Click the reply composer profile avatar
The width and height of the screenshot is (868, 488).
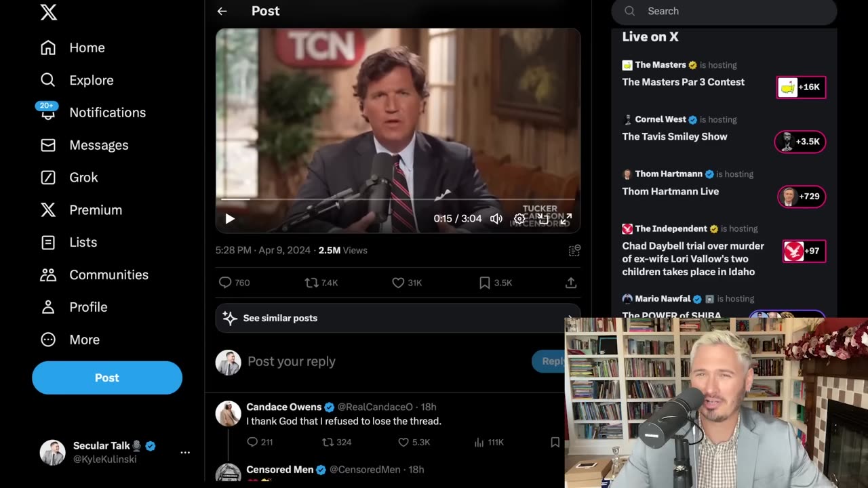[x=228, y=363]
